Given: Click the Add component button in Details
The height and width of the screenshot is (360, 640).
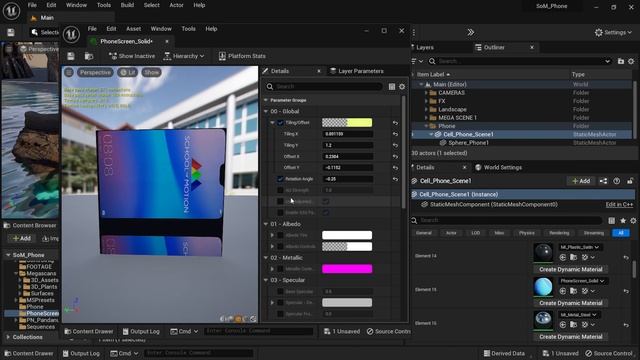Looking at the screenshot, I should click(581, 181).
